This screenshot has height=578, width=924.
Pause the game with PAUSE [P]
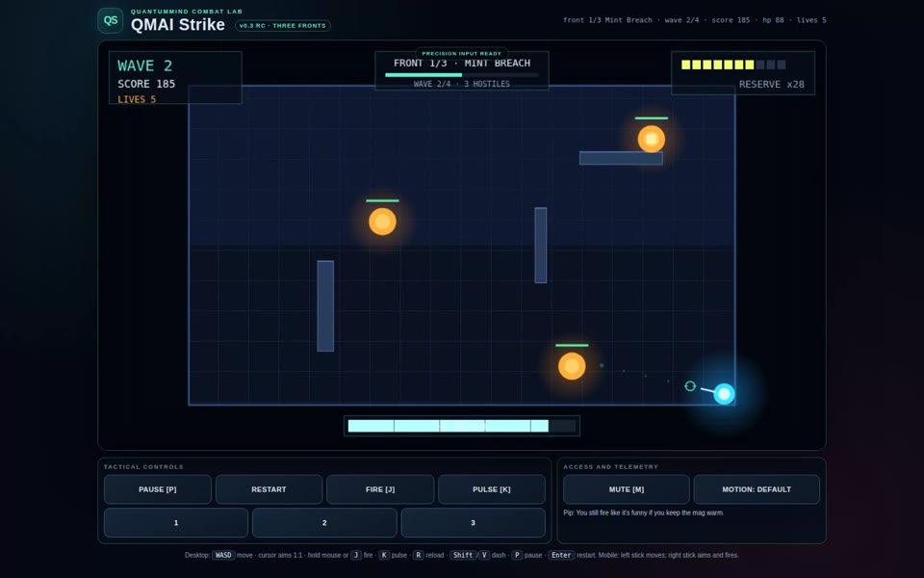pyautogui.click(x=157, y=489)
